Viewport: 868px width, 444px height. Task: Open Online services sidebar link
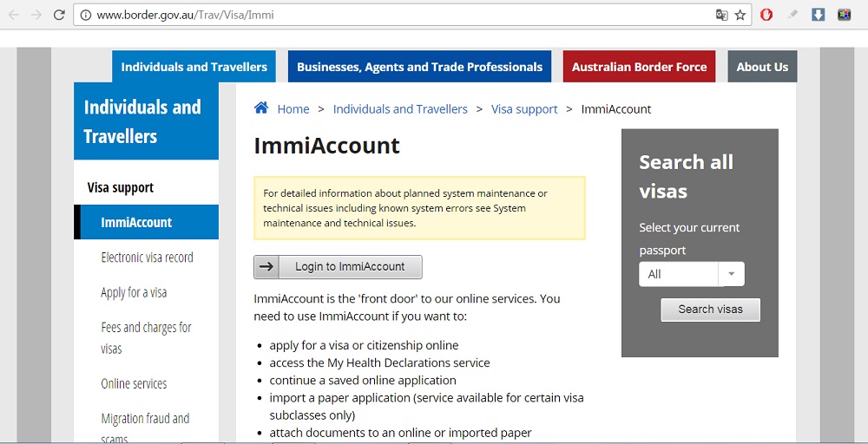coord(134,384)
